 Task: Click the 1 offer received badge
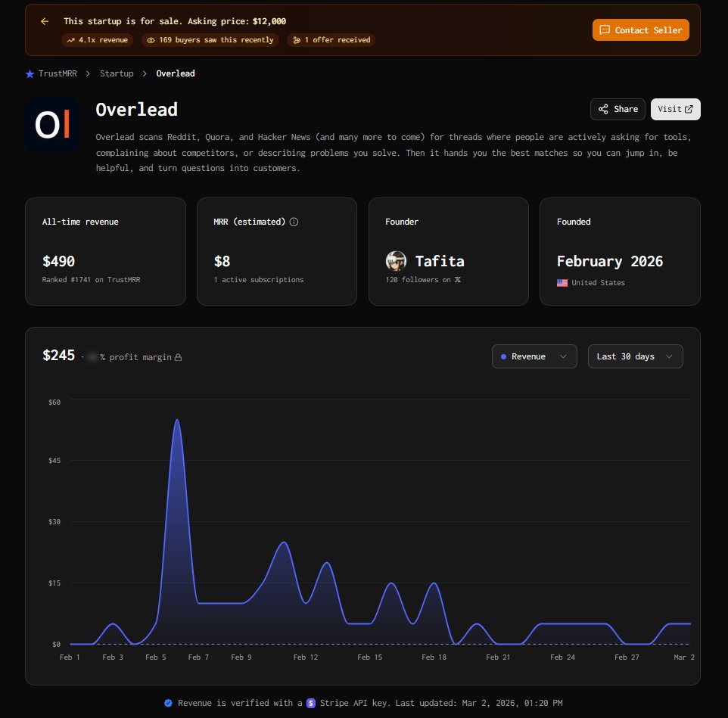331,40
